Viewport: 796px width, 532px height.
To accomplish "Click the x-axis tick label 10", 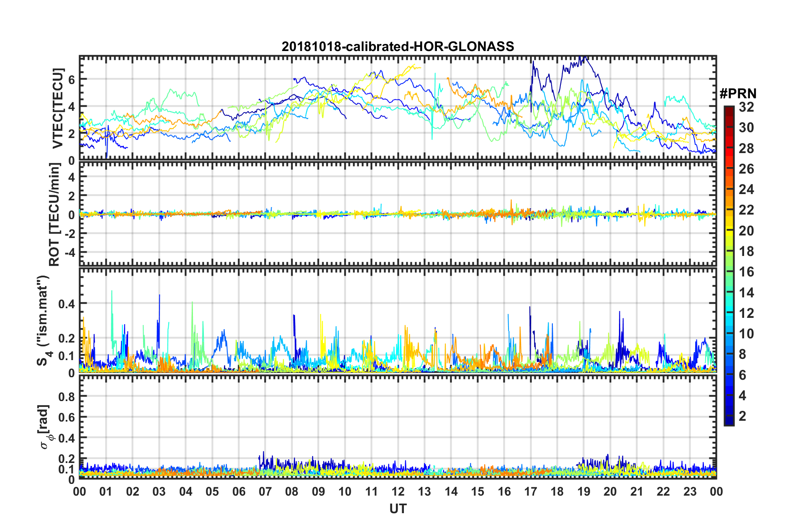I will (x=345, y=491).
